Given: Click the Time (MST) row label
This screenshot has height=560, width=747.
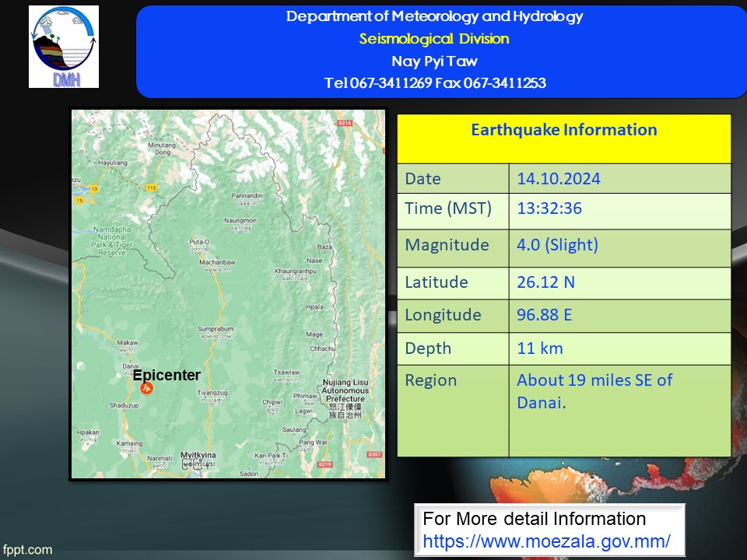Looking at the screenshot, I should [448, 208].
